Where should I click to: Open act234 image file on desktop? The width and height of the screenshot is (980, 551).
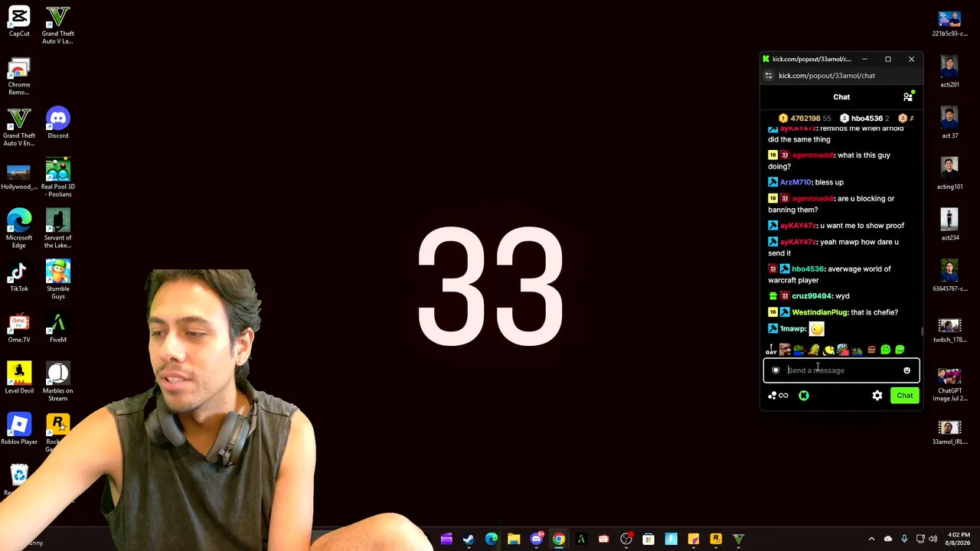(x=949, y=225)
